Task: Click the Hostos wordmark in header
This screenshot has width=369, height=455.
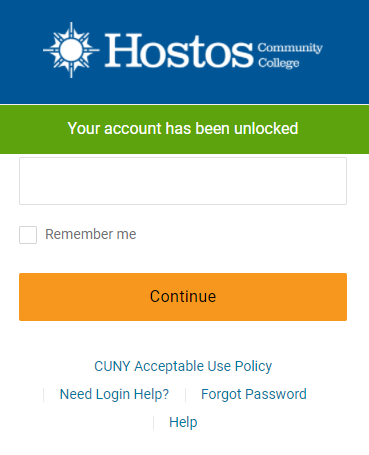Action: (x=179, y=51)
